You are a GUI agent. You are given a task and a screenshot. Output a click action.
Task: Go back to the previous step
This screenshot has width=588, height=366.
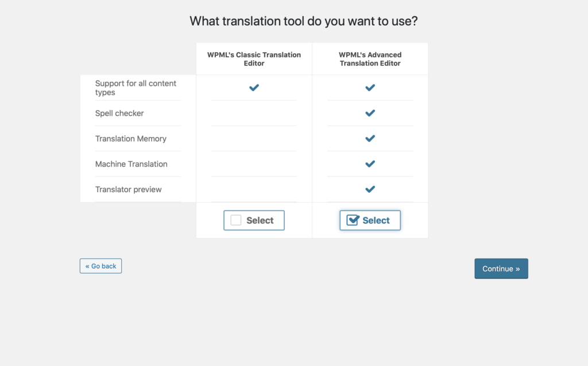[100, 266]
